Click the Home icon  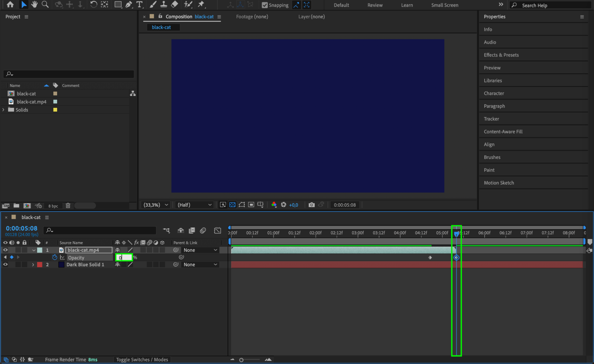click(x=10, y=4)
